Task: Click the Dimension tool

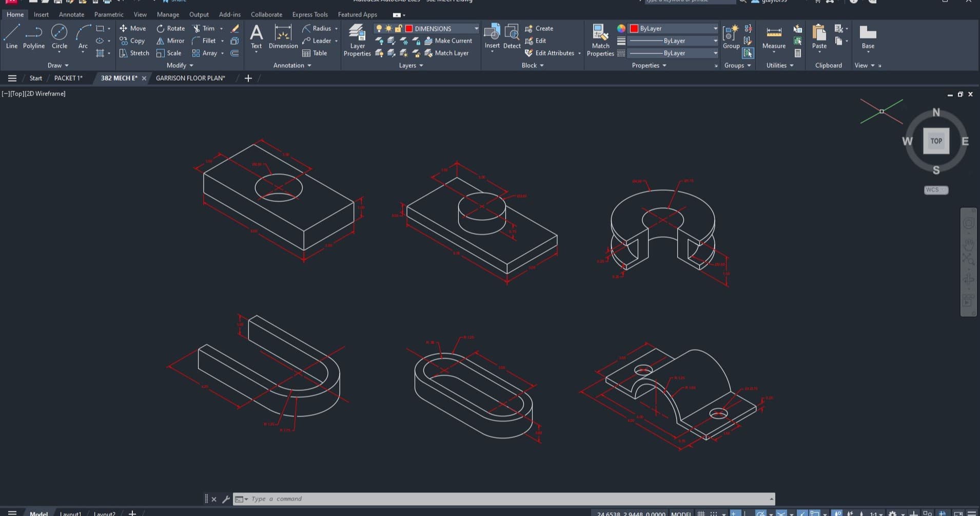Action: [x=283, y=37]
